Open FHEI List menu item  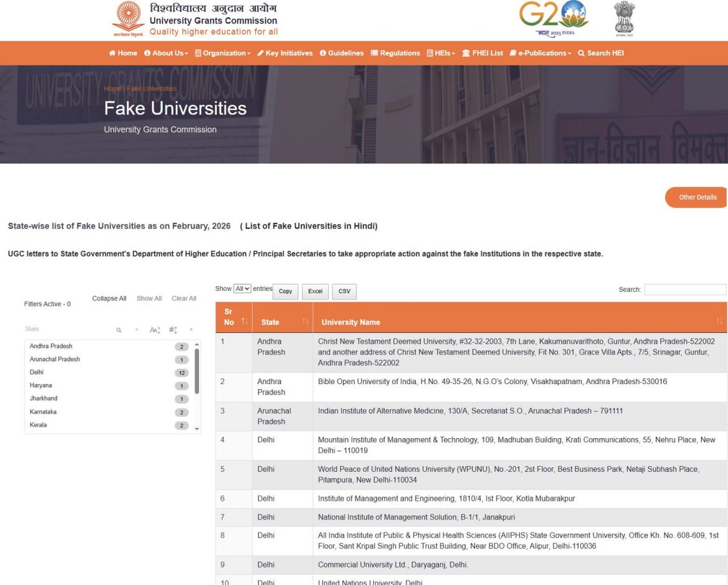[x=483, y=53]
